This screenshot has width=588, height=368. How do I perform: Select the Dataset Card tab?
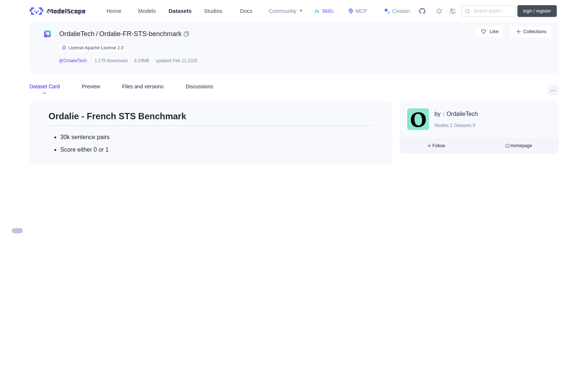pyautogui.click(x=44, y=86)
